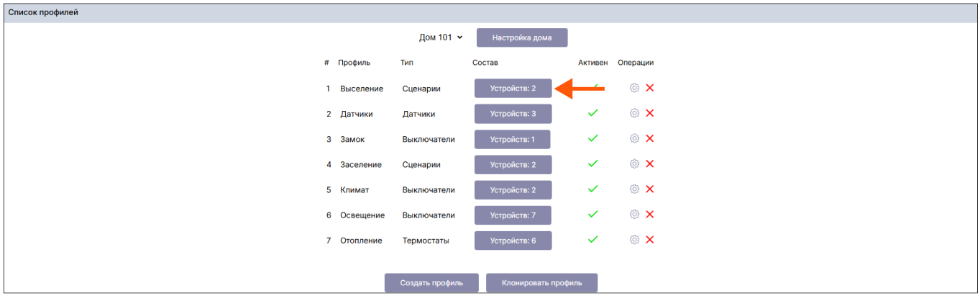Select the Замок profile name
Image resolution: width=980 pixels, height=296 pixels.
352,139
